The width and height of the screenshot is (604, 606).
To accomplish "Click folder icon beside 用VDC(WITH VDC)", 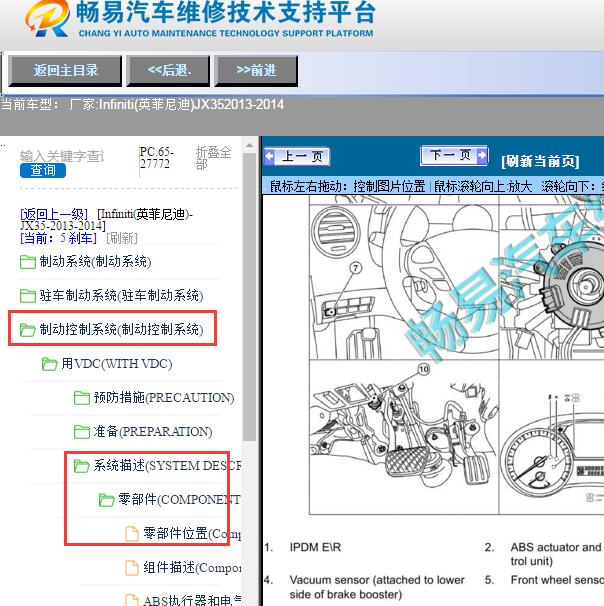I will pyautogui.click(x=49, y=364).
